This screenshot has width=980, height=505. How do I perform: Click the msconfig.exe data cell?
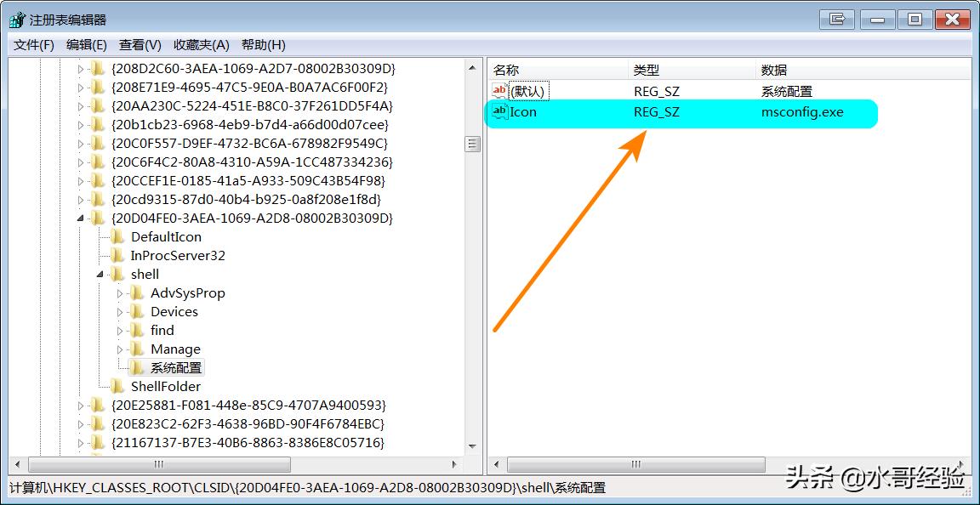(802, 112)
